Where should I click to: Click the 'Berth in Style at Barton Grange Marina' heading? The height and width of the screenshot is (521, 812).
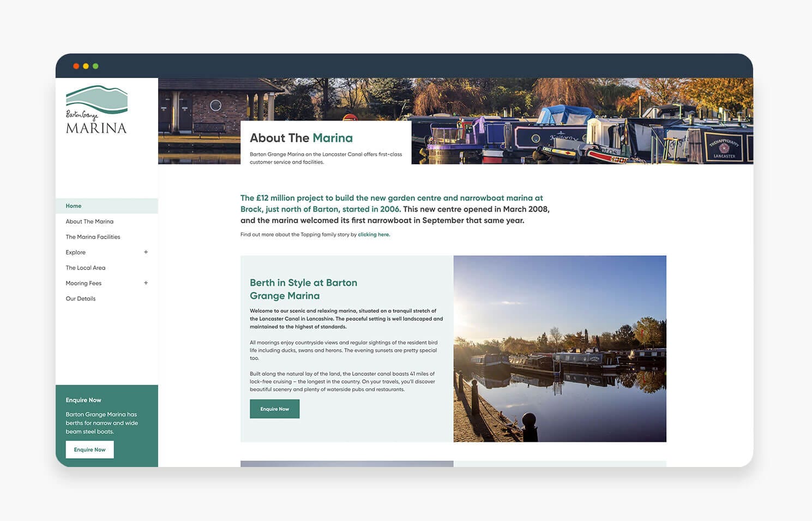(x=304, y=289)
